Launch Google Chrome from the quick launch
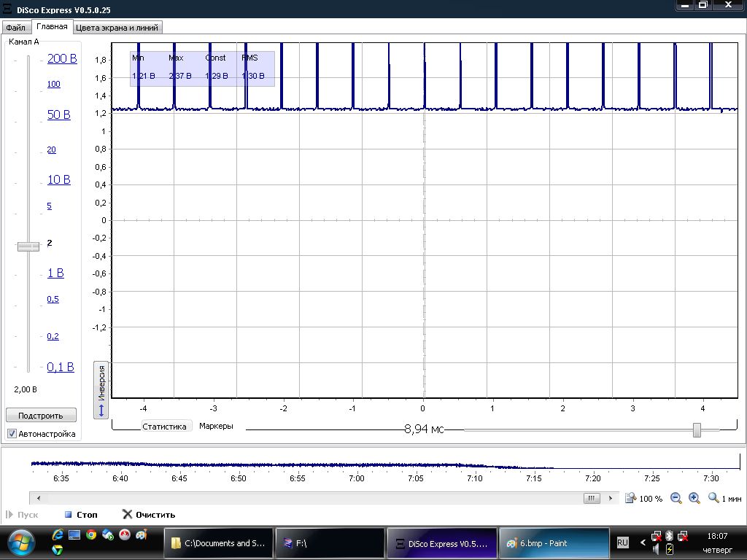747x560 pixels. click(x=91, y=534)
